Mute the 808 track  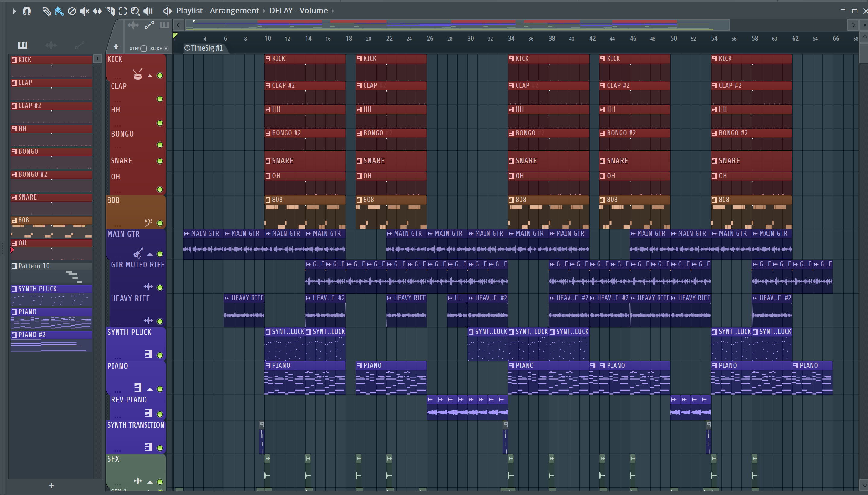160,223
